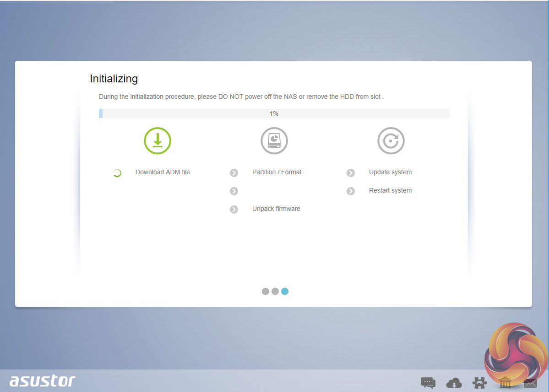This screenshot has height=392, width=549.
Task: Open the puzzle piece icon in footer
Action: click(479, 383)
